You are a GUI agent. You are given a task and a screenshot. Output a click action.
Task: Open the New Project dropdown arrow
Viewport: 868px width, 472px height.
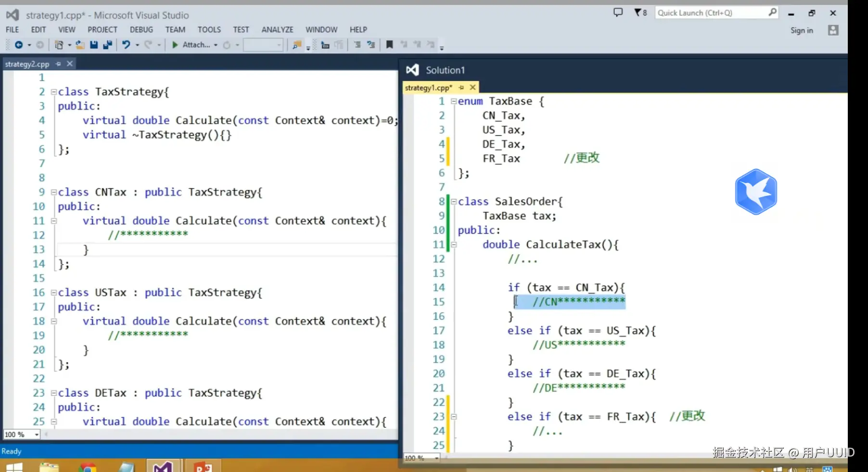(x=70, y=45)
